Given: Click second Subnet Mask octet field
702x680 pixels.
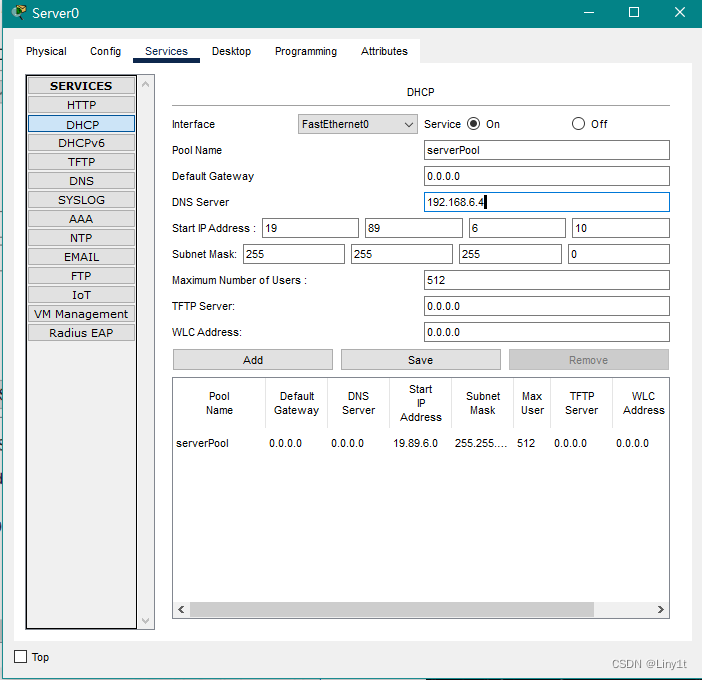Looking at the screenshot, I should click(x=402, y=254).
